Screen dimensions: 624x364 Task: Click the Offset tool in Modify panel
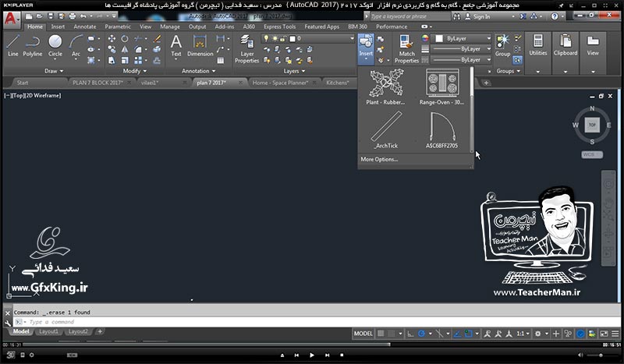[158, 61]
